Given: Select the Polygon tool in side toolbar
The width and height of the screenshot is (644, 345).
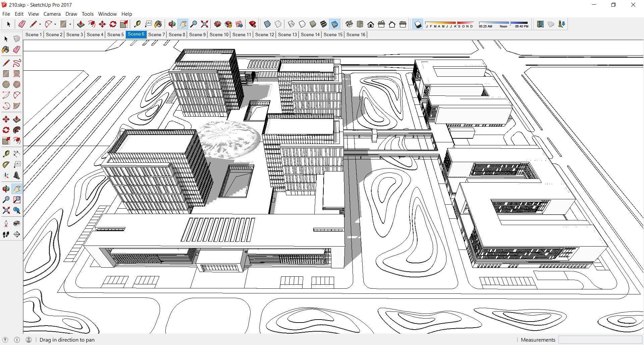Looking at the screenshot, I should tap(17, 84).
